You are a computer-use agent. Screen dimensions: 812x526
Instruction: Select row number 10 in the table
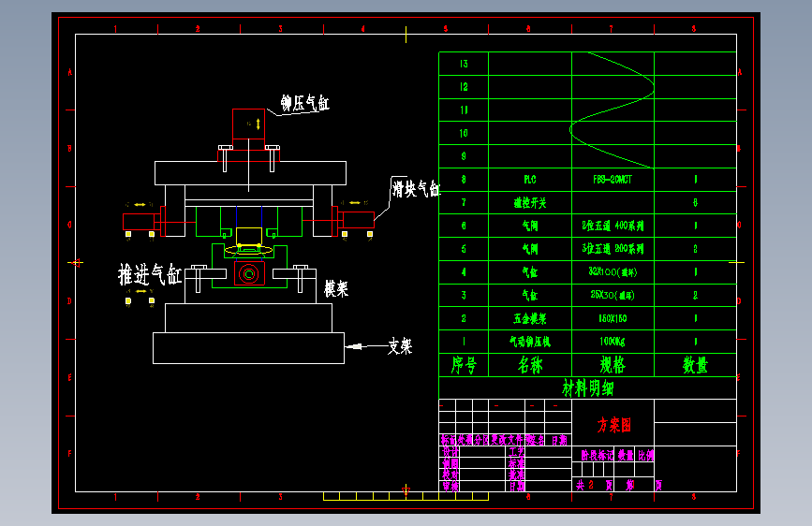pyautogui.click(x=464, y=133)
